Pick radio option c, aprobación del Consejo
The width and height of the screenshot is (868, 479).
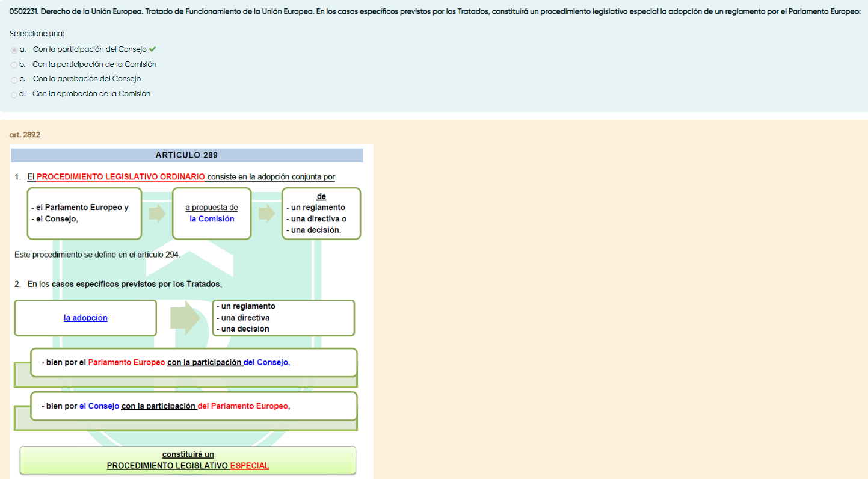click(14, 79)
